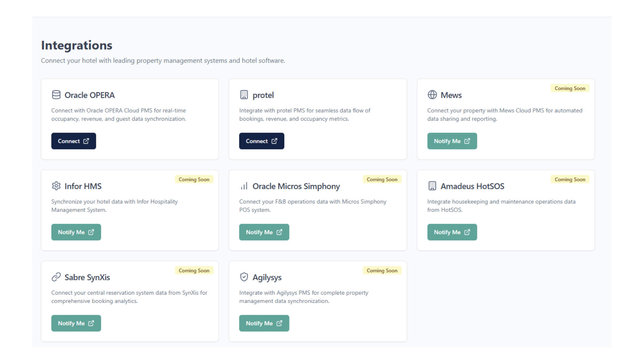Click the Oracle Micros Simphony bar chart icon
Image resolution: width=644 pixels, height=362 pixels.
point(244,186)
